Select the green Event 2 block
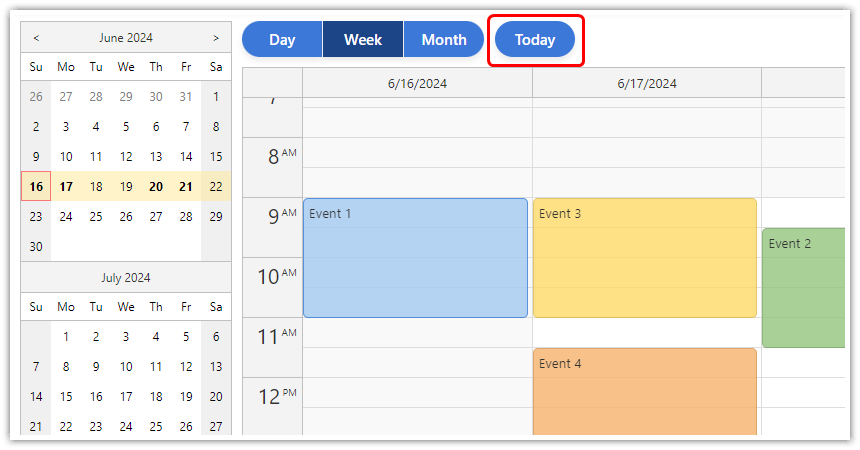This screenshot has width=860, height=450. [803, 288]
